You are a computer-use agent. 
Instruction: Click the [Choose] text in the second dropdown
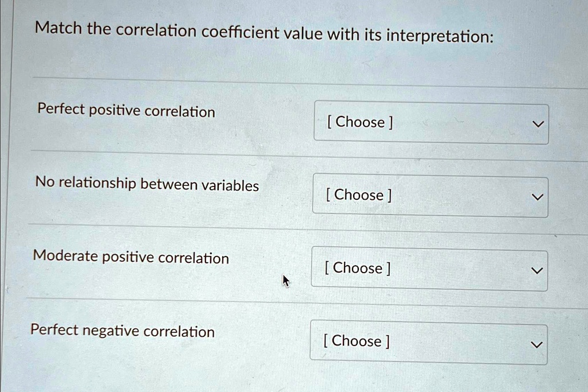point(358,195)
